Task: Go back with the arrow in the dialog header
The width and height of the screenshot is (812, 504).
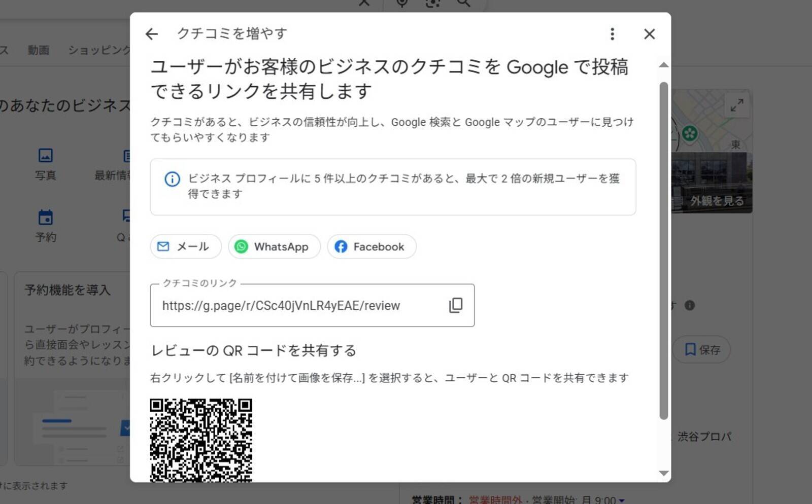Action: [152, 34]
